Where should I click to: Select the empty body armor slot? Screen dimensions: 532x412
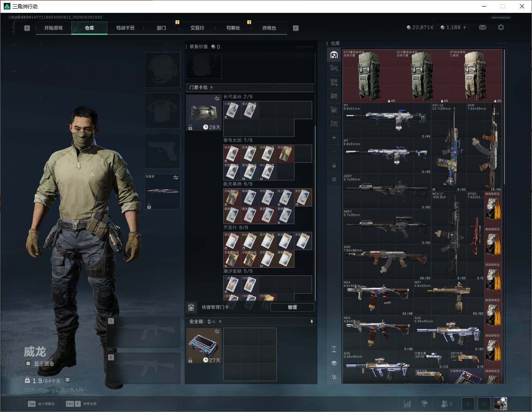coord(162,110)
